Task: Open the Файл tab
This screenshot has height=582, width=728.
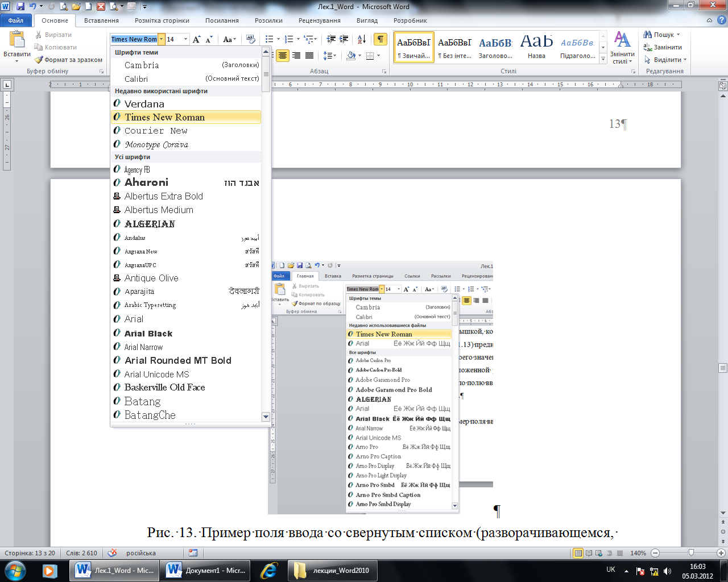Action: pos(16,20)
